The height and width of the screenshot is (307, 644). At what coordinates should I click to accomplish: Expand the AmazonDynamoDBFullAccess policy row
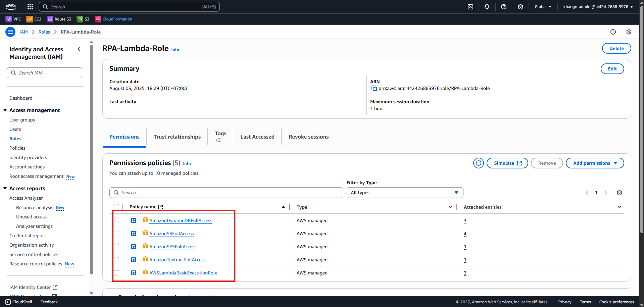click(x=134, y=220)
